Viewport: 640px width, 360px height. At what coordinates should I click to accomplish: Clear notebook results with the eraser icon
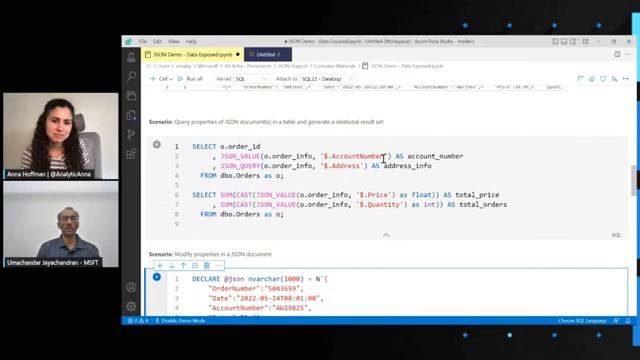[x=592, y=79]
